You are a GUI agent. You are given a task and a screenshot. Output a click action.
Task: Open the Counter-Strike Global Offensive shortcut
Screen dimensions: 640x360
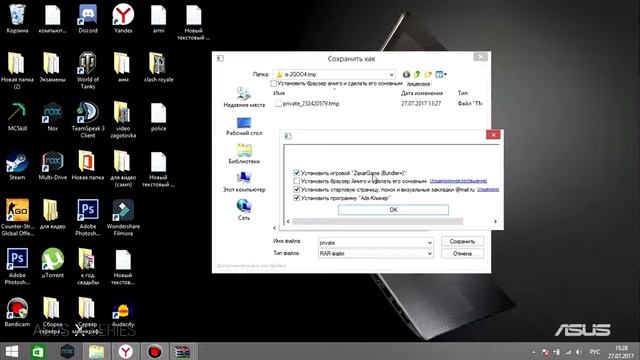point(17,217)
